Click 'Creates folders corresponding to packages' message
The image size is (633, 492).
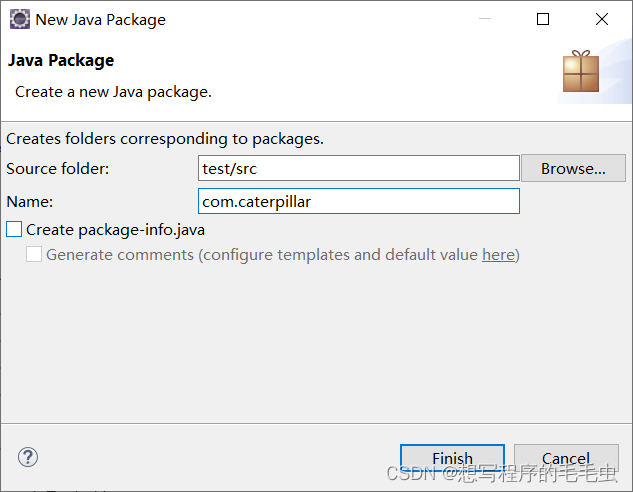coord(165,139)
